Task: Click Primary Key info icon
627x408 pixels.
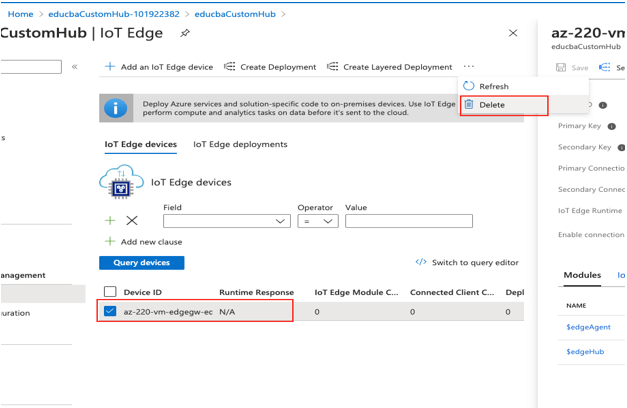Action: point(611,126)
